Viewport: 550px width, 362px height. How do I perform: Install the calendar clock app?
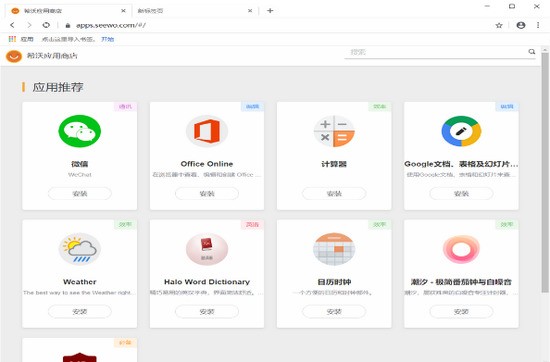pyautogui.click(x=334, y=311)
